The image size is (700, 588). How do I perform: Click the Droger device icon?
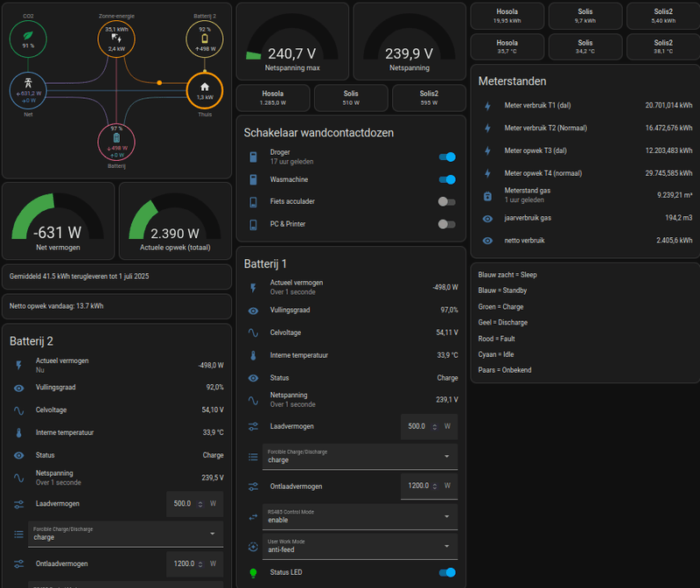pyautogui.click(x=253, y=157)
